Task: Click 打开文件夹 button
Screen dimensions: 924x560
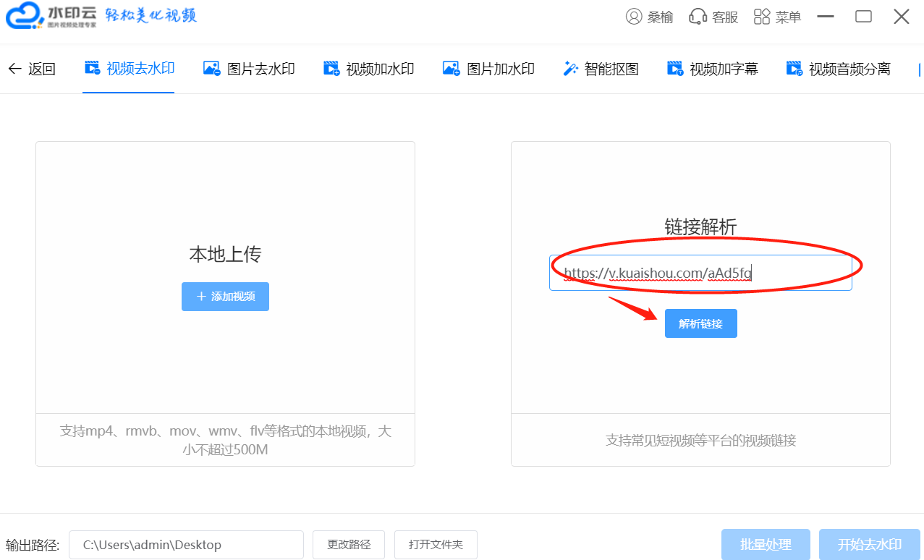Action: coord(436,545)
